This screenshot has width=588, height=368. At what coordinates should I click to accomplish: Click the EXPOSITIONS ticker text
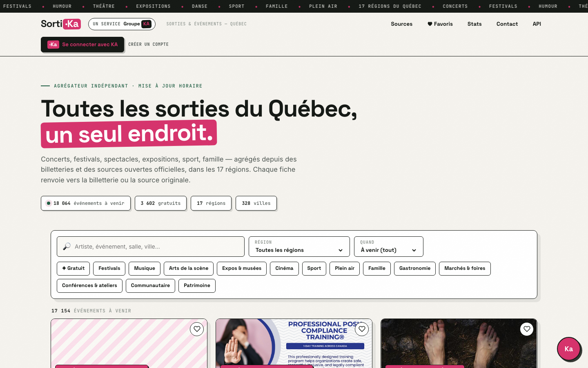[x=153, y=7]
